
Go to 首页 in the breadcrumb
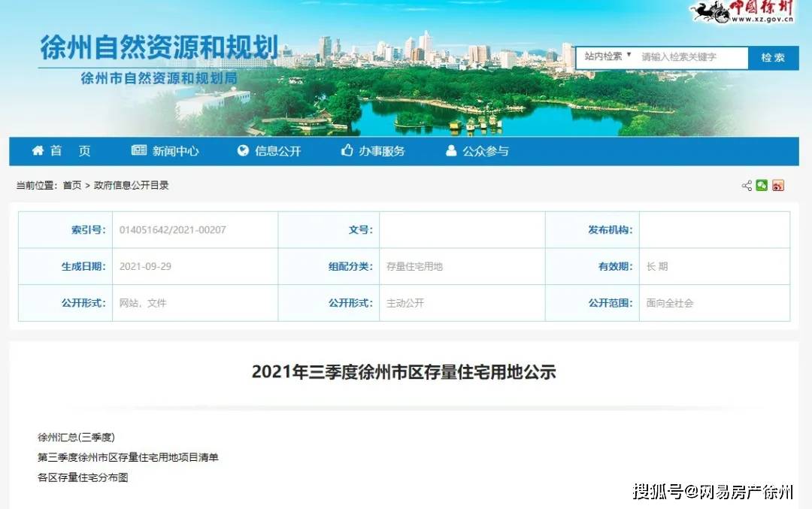(72, 186)
